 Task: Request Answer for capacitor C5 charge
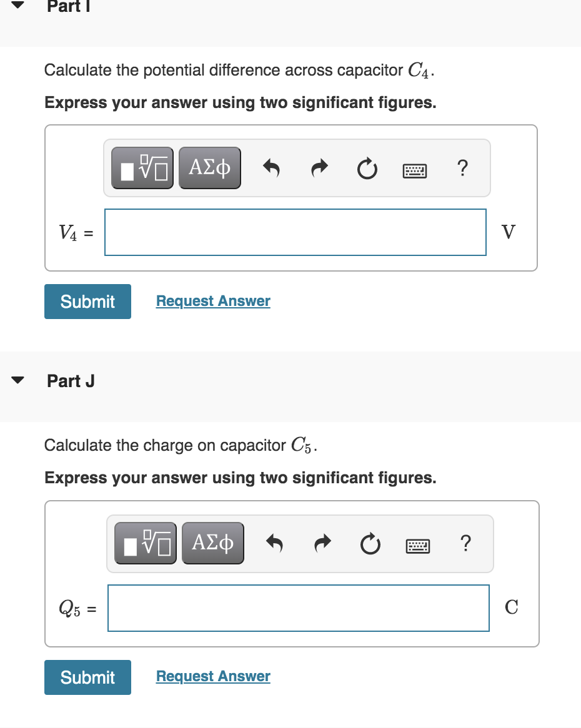point(212,676)
